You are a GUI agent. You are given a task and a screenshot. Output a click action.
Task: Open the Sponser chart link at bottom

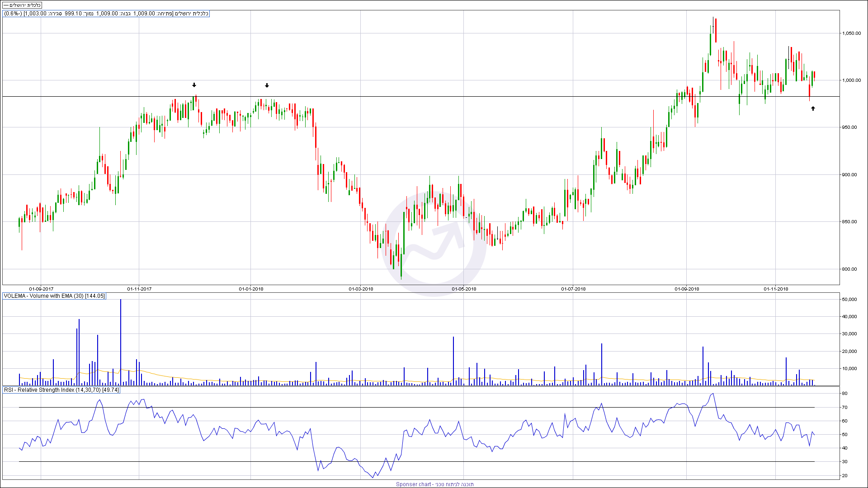tap(434, 484)
